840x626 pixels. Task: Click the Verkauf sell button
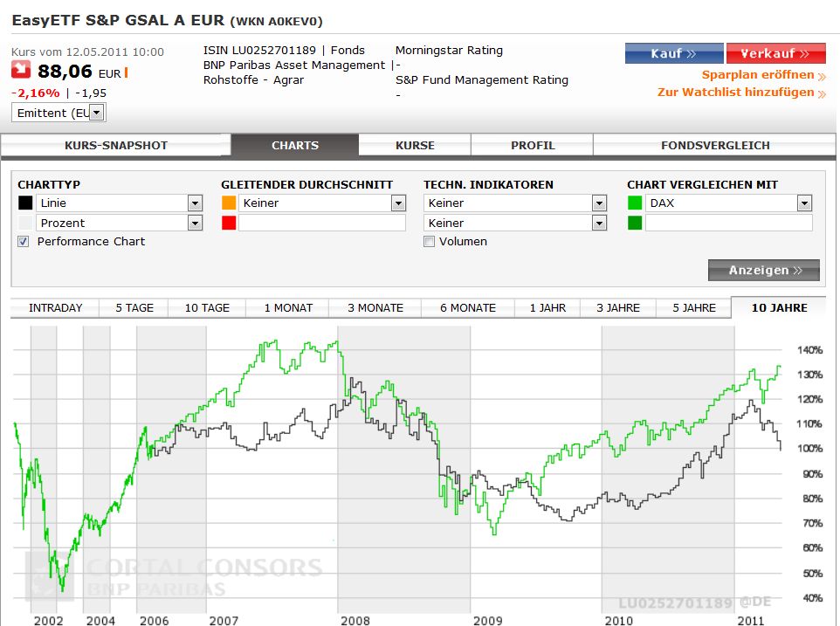[775, 53]
